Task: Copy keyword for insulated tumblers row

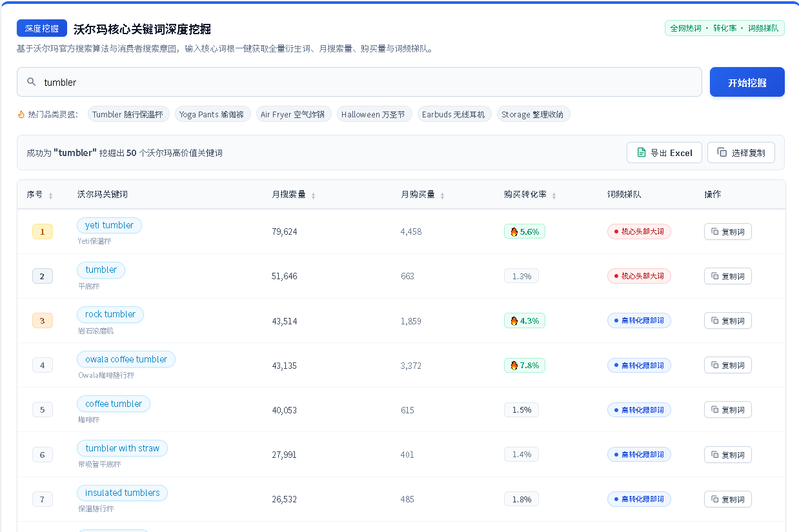Action: point(727,499)
